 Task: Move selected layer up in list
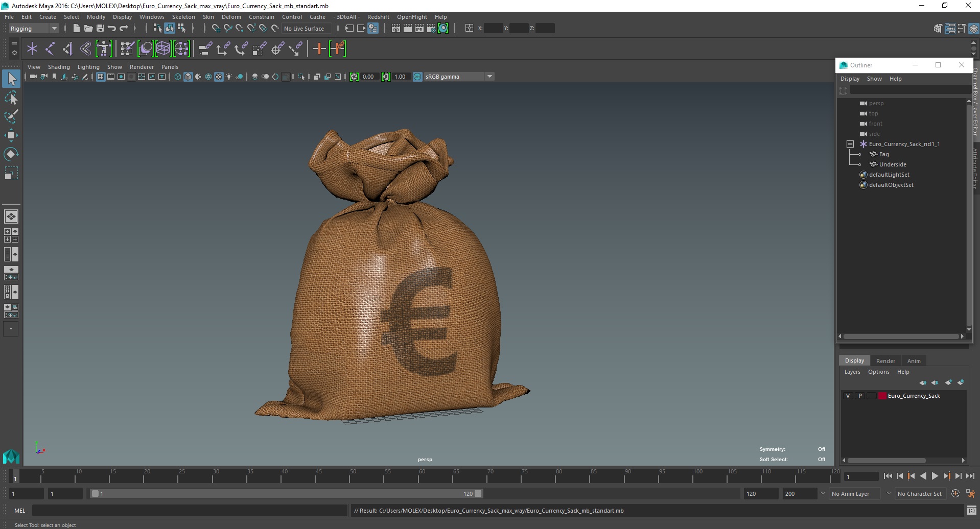[x=923, y=382]
